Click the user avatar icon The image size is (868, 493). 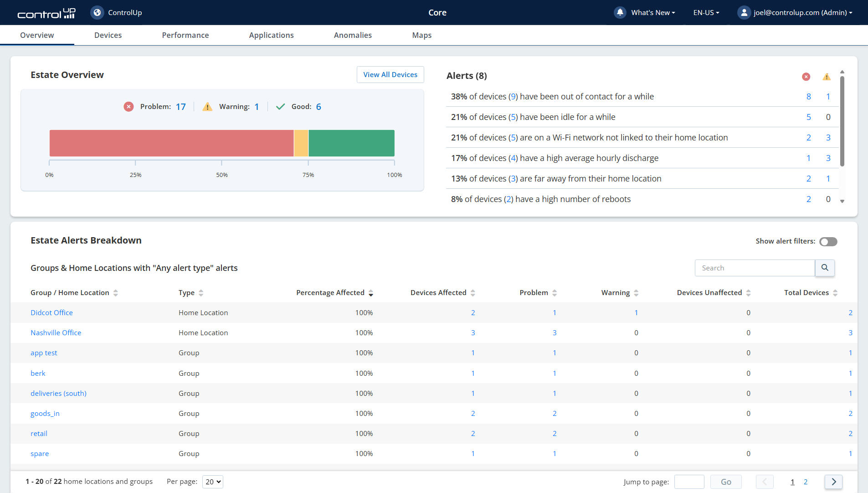pyautogui.click(x=744, y=13)
